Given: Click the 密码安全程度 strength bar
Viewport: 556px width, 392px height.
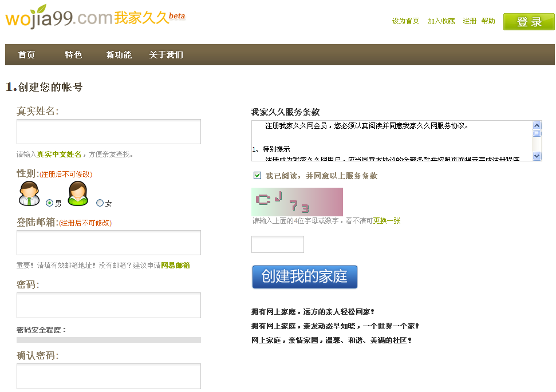Looking at the screenshot, I should [109, 340].
